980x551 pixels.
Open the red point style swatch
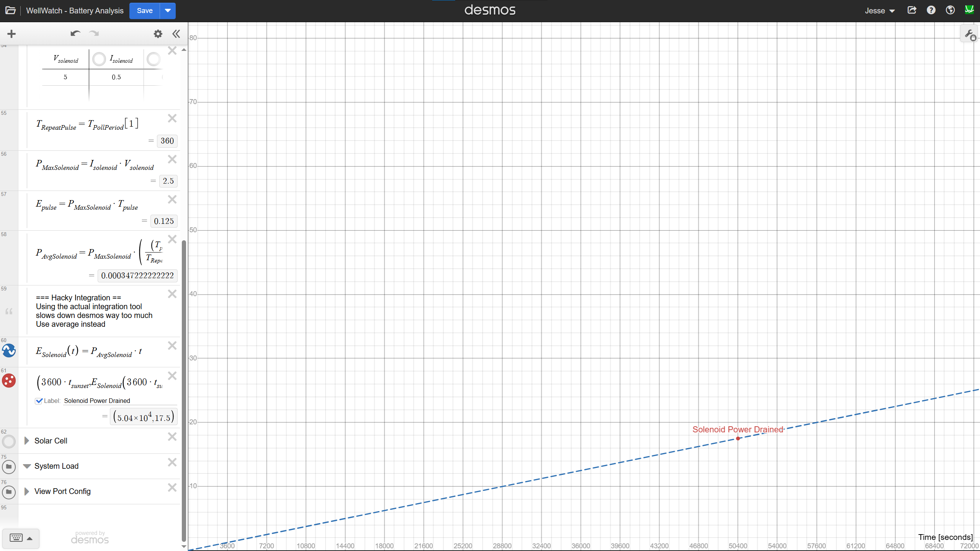pyautogui.click(x=9, y=381)
